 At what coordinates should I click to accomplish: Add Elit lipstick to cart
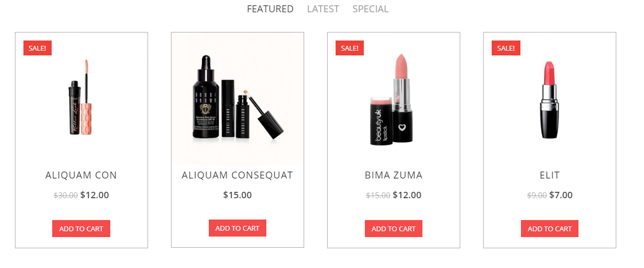coord(550,229)
